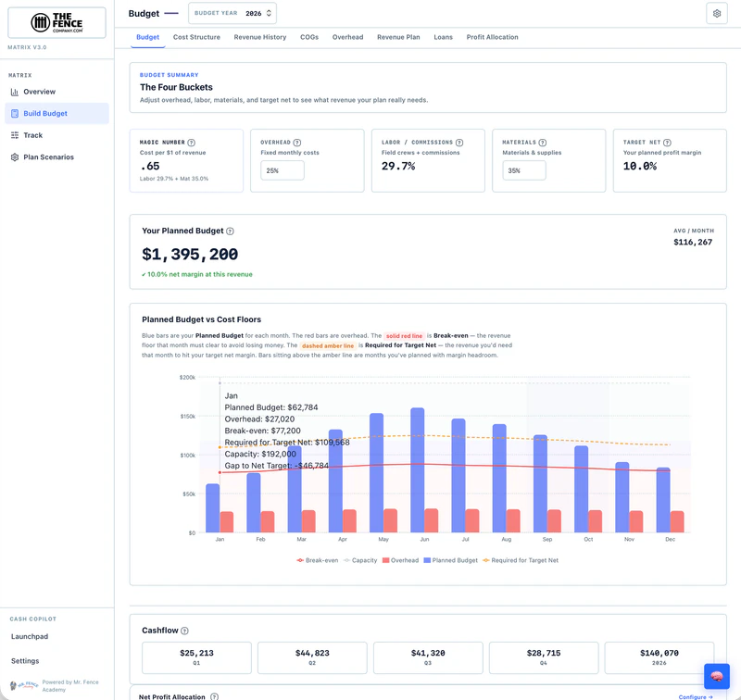Open the Net Profit Allocation help icon
741x700 pixels.
point(215,696)
